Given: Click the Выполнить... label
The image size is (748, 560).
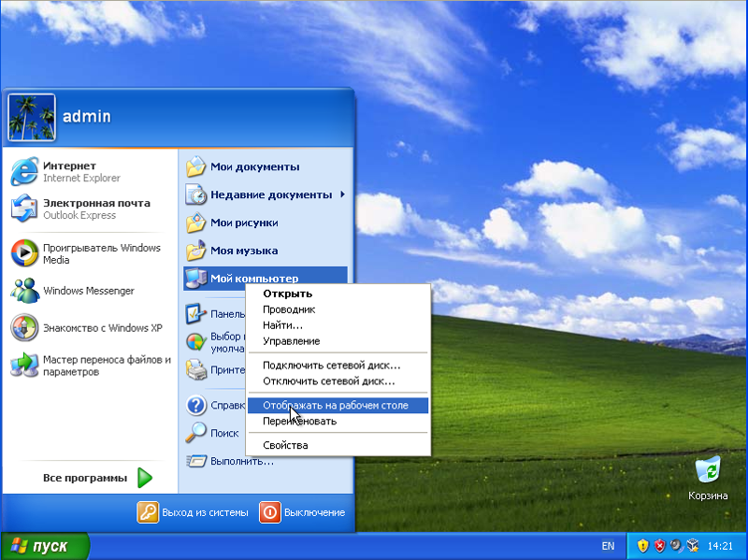Looking at the screenshot, I should [x=242, y=461].
